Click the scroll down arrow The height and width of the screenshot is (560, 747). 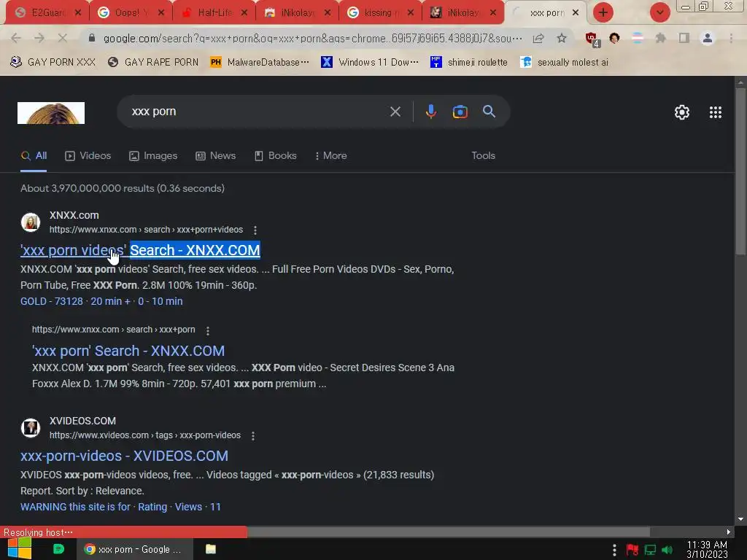pyautogui.click(x=740, y=519)
